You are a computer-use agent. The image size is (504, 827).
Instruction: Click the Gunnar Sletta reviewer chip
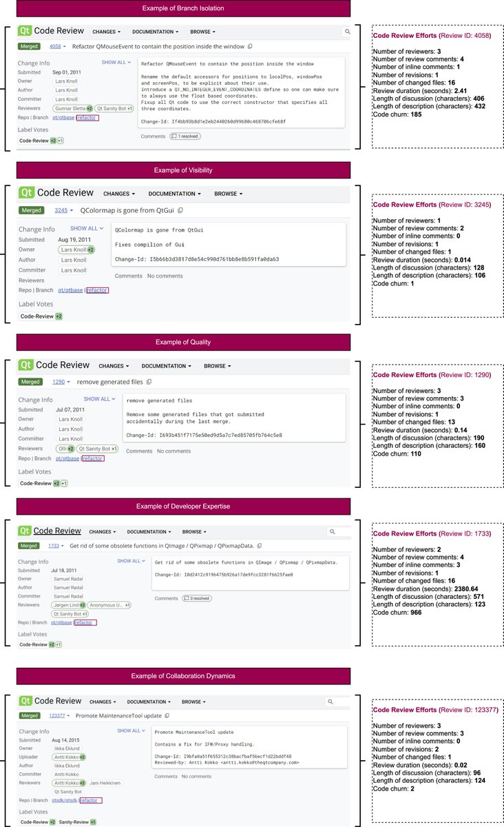pos(73,108)
